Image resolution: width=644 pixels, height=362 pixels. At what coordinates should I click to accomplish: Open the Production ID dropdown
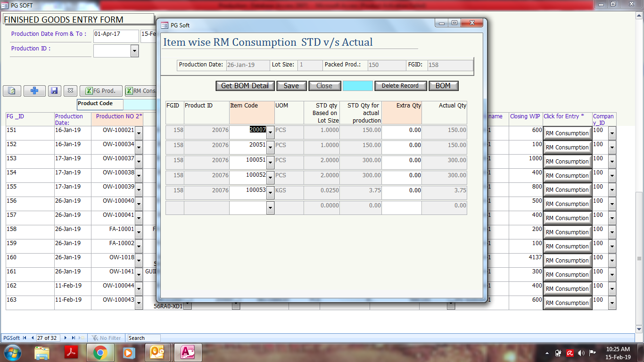(134, 51)
